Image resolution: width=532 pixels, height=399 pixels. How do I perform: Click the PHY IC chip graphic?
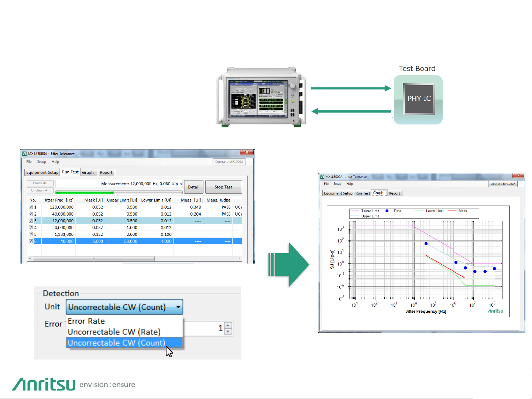pyautogui.click(x=419, y=99)
